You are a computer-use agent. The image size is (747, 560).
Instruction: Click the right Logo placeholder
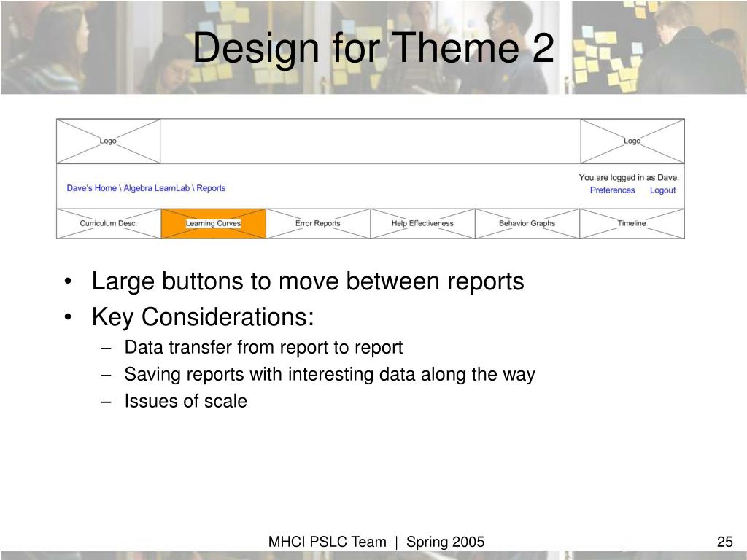(x=632, y=141)
